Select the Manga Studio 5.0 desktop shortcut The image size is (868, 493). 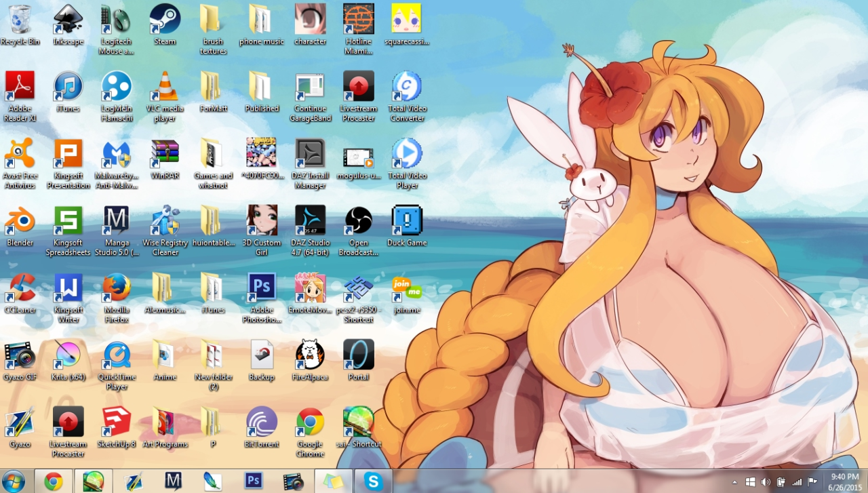[x=117, y=231]
